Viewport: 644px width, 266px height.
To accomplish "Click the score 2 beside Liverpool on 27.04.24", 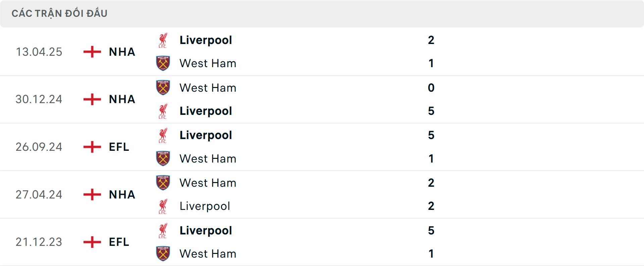I will tap(432, 206).
